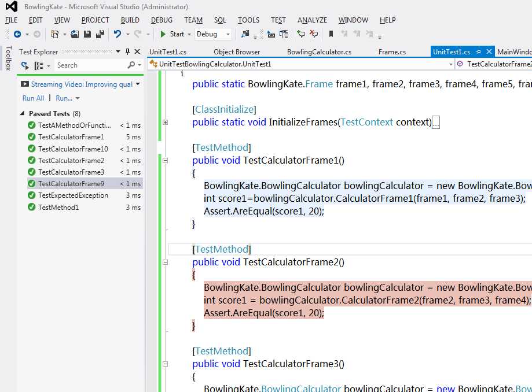Click the green check beside TestExpectedException
The height and width of the screenshot is (392, 532).
tap(32, 195)
